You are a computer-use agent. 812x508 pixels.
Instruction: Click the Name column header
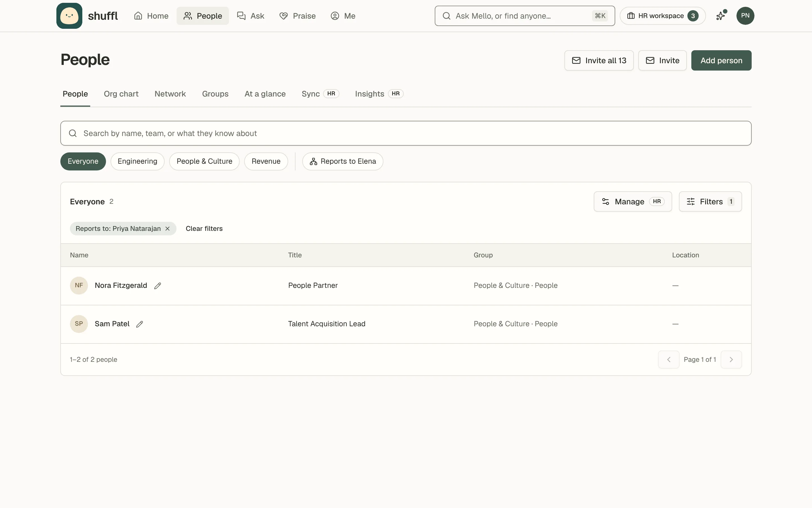pyautogui.click(x=79, y=255)
